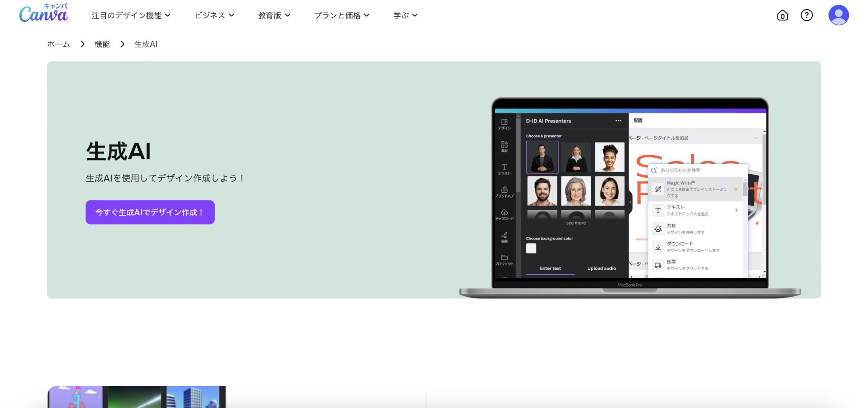This screenshot has width=868, height=408.
Task: Choose presenter woman in dark blazer
Action: pyautogui.click(x=576, y=157)
